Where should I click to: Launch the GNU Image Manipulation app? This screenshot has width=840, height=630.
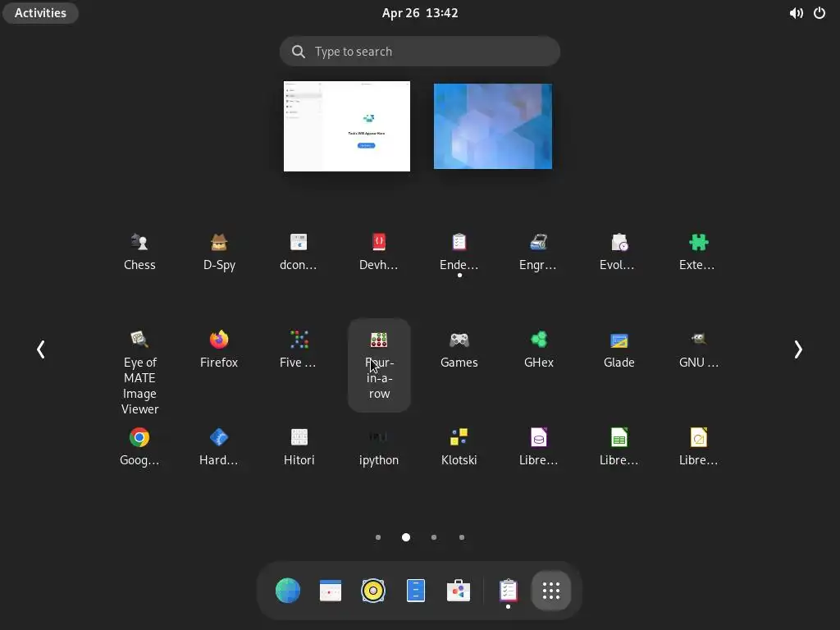point(699,349)
